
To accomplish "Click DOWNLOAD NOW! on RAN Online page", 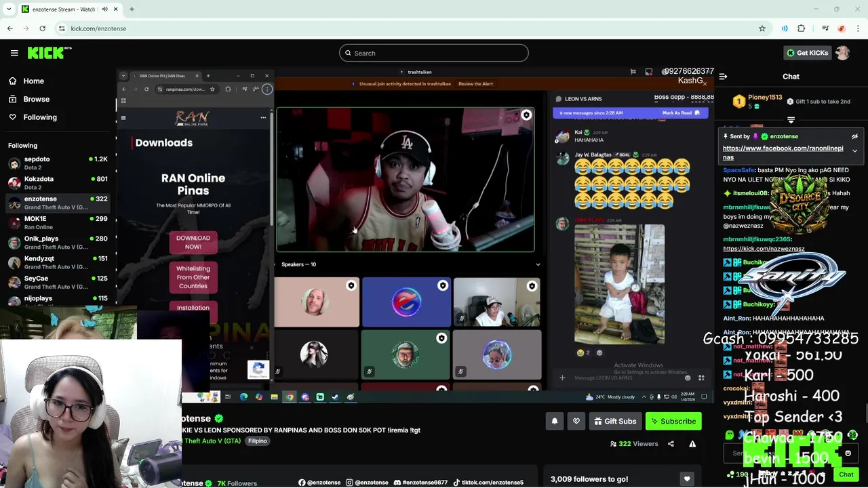I will [x=193, y=242].
